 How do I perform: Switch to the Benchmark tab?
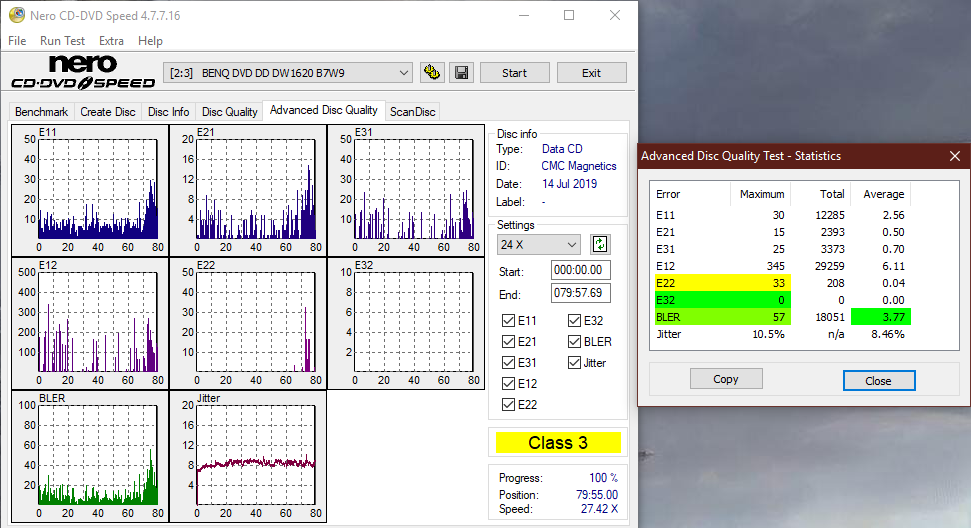point(41,112)
